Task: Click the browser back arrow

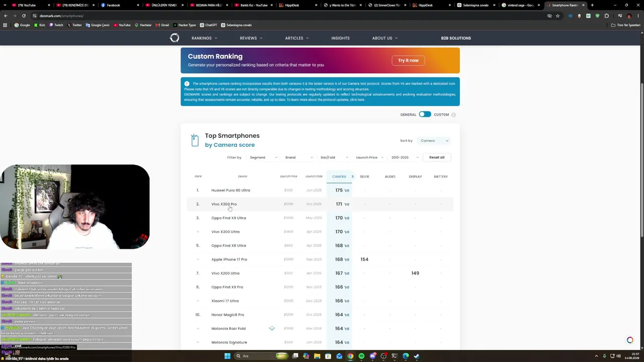Action: (6, 16)
